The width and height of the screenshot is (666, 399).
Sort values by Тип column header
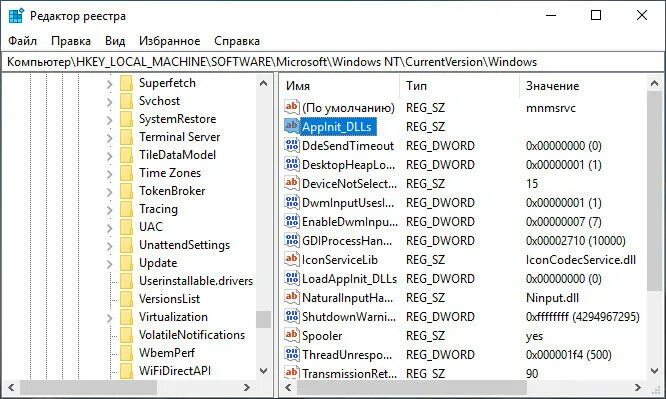pyautogui.click(x=460, y=86)
